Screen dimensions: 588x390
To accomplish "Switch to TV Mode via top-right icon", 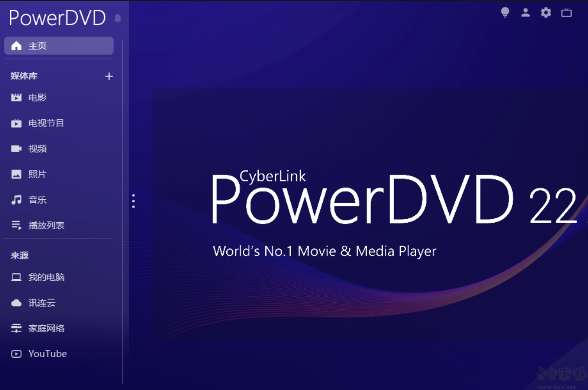I will [566, 13].
